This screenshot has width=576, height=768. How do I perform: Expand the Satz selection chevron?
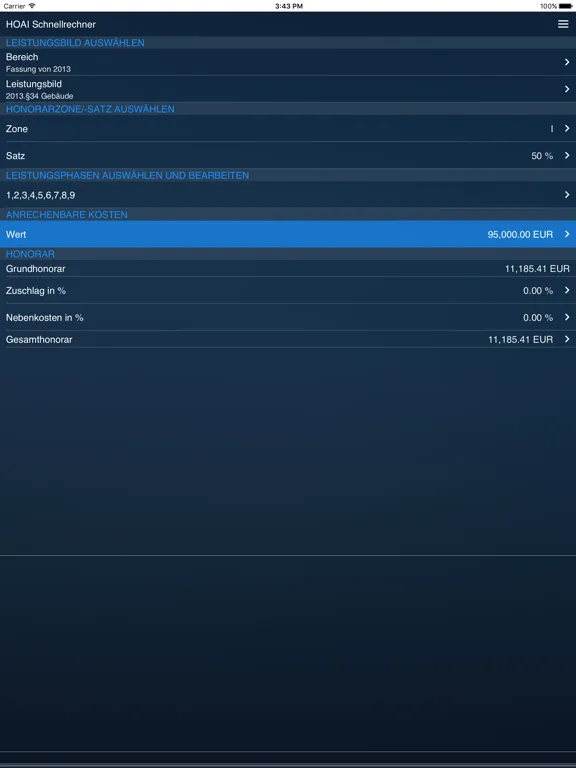pyautogui.click(x=567, y=155)
